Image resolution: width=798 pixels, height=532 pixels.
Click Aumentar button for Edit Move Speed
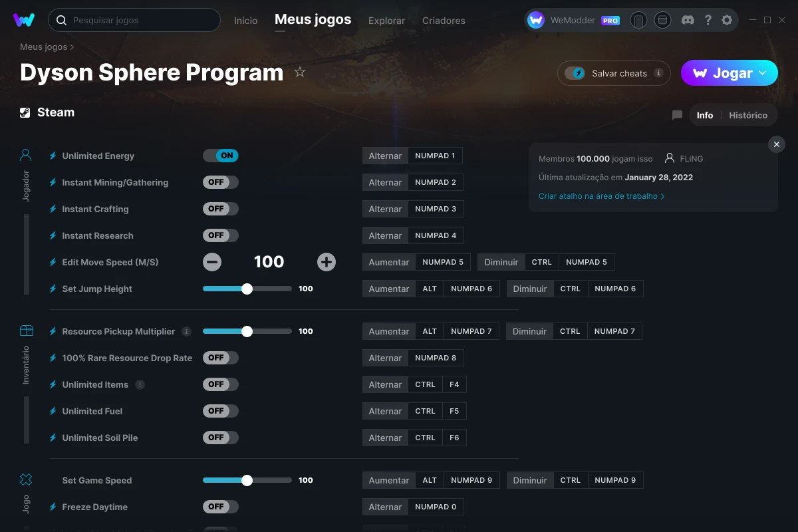tap(389, 262)
